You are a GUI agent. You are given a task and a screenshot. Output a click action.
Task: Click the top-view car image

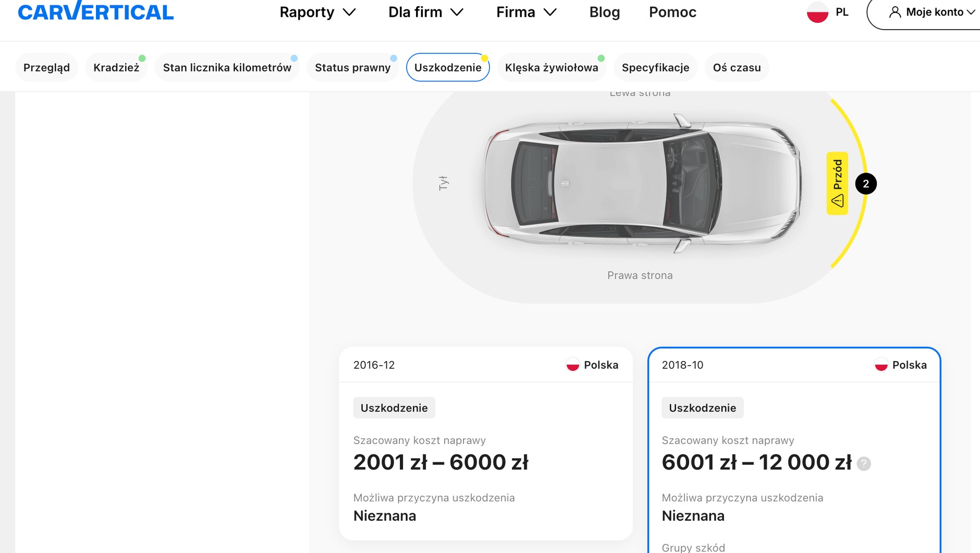click(x=642, y=183)
